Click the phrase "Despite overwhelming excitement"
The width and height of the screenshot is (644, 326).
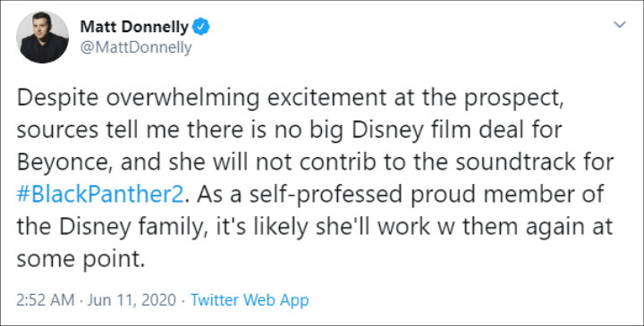tap(201, 98)
